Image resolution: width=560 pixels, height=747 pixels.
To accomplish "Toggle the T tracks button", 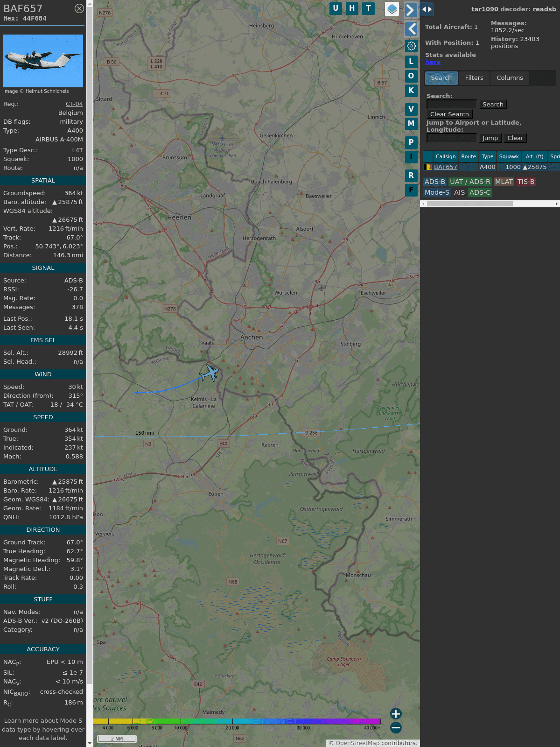I will [x=368, y=8].
